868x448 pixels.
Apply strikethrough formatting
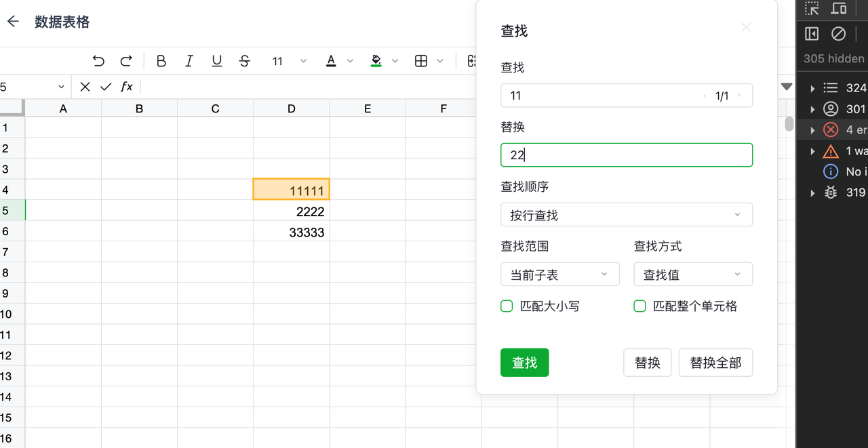(x=245, y=61)
